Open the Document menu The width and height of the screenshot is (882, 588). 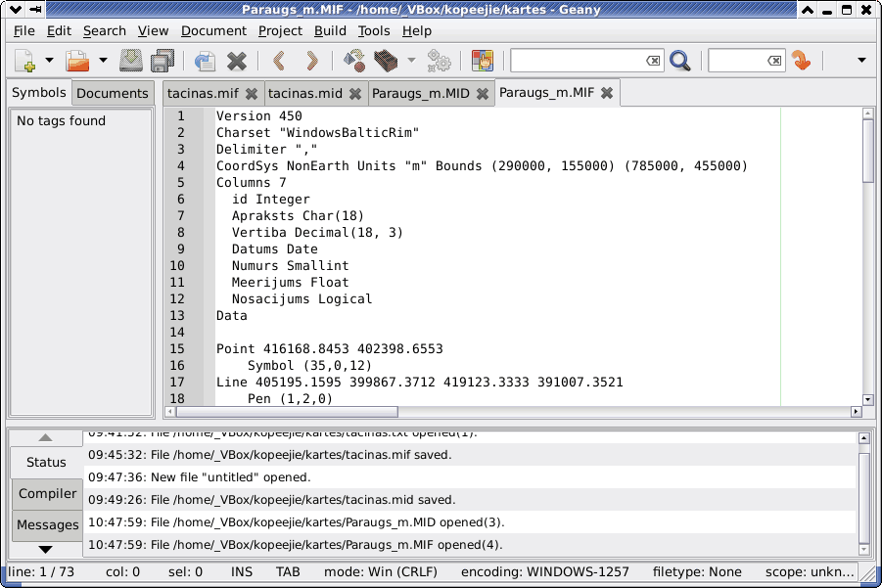click(x=213, y=31)
